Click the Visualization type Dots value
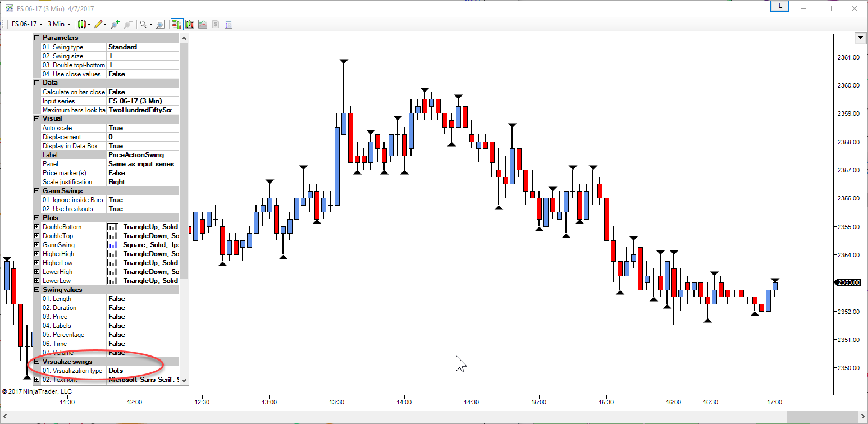The image size is (868, 424). coord(143,371)
